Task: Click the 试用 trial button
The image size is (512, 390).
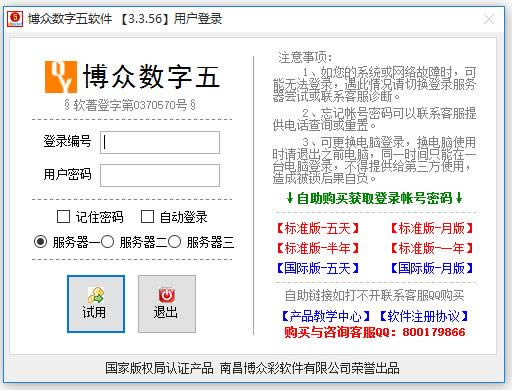Action: [96, 304]
